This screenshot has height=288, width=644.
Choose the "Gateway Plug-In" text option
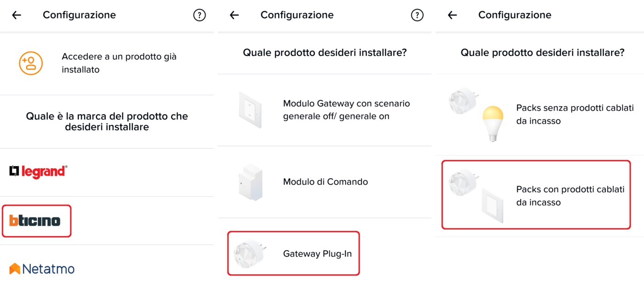click(x=317, y=254)
